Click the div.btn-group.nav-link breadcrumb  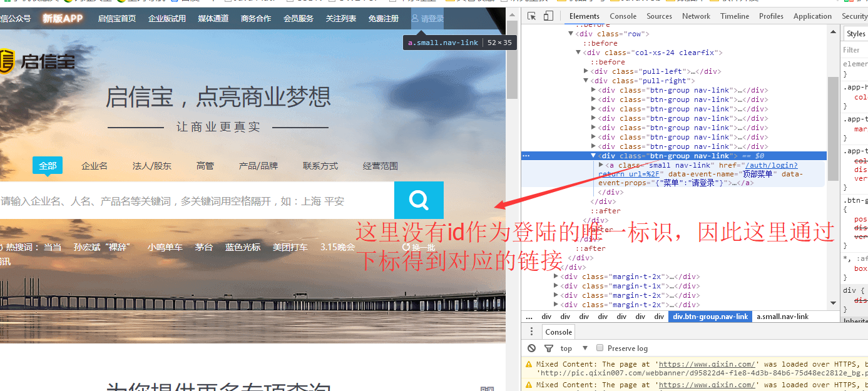710,317
